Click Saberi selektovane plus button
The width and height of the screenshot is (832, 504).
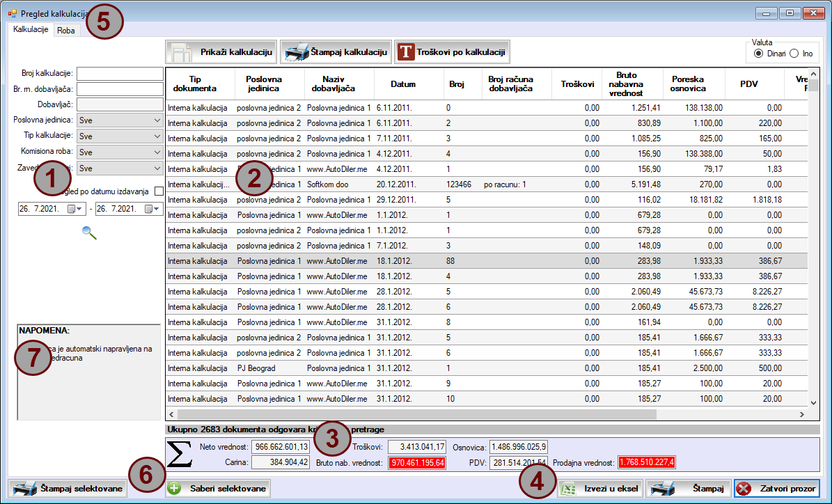(218, 488)
